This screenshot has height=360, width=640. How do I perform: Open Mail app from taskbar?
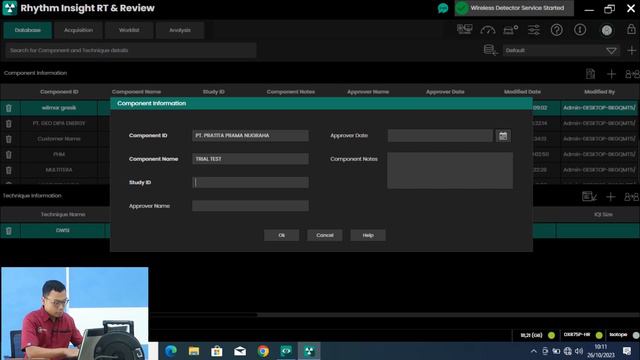coord(240,351)
